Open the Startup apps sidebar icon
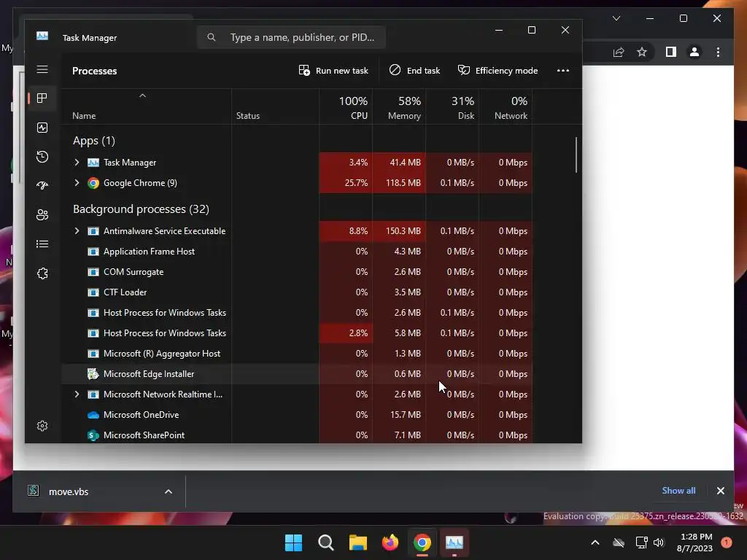Screen dimensions: 747x560 [42, 186]
